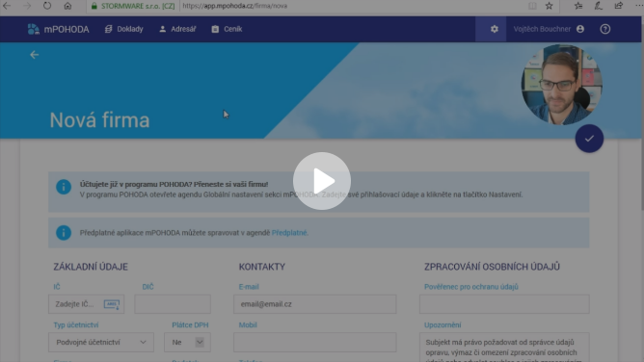Screen dimensions: 644x362
Task: Open the settings gear in header
Action: [x=495, y=29]
